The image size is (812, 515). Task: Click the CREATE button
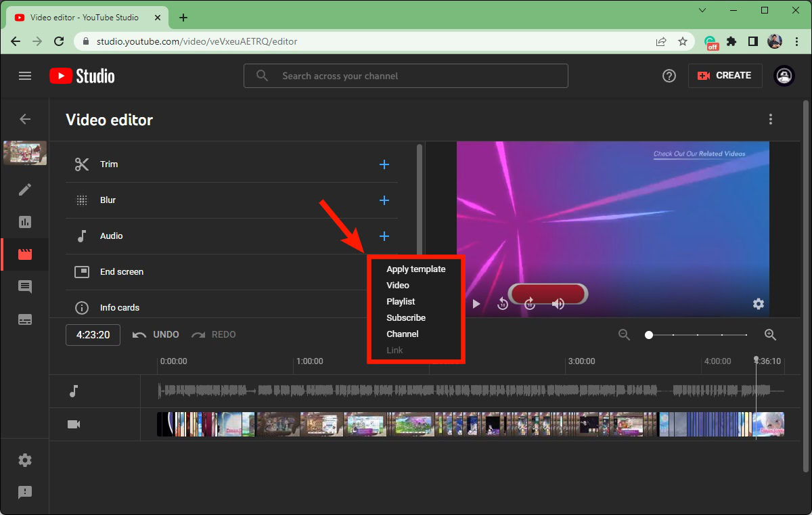(725, 76)
